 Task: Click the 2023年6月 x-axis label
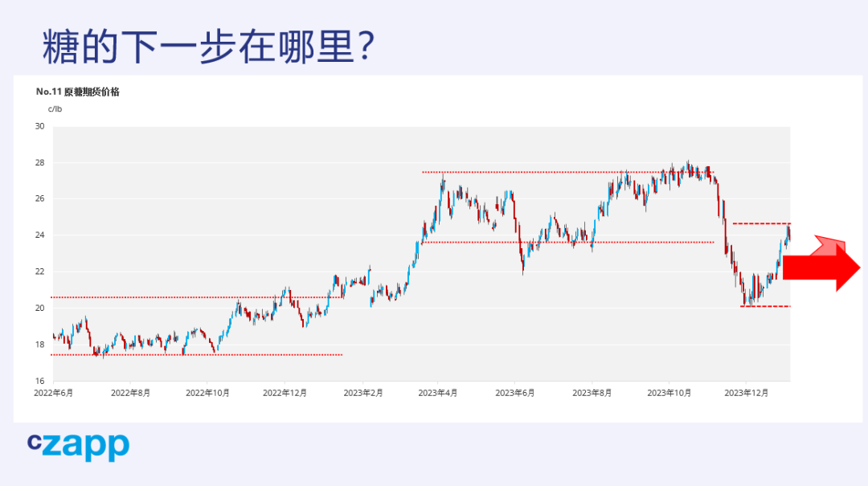coord(515,393)
